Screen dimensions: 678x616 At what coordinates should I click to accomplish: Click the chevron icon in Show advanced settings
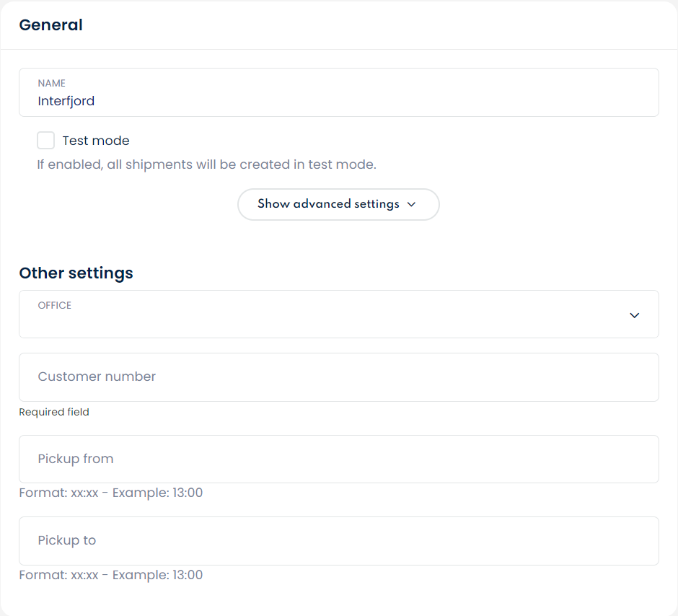click(411, 204)
